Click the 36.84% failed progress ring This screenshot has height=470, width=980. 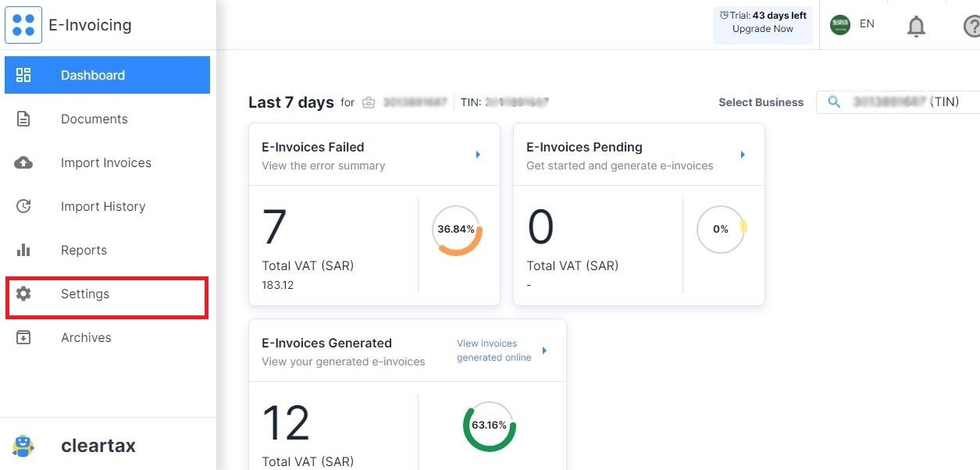457,230
